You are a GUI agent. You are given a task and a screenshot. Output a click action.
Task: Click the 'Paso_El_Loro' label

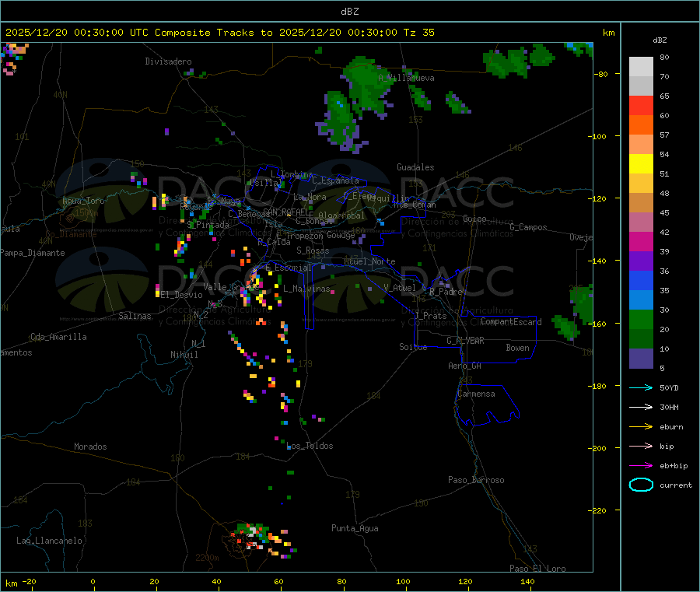tap(538, 569)
